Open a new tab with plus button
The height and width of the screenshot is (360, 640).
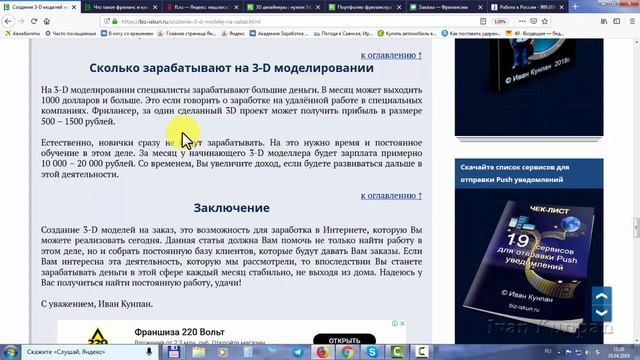pos(575,7)
